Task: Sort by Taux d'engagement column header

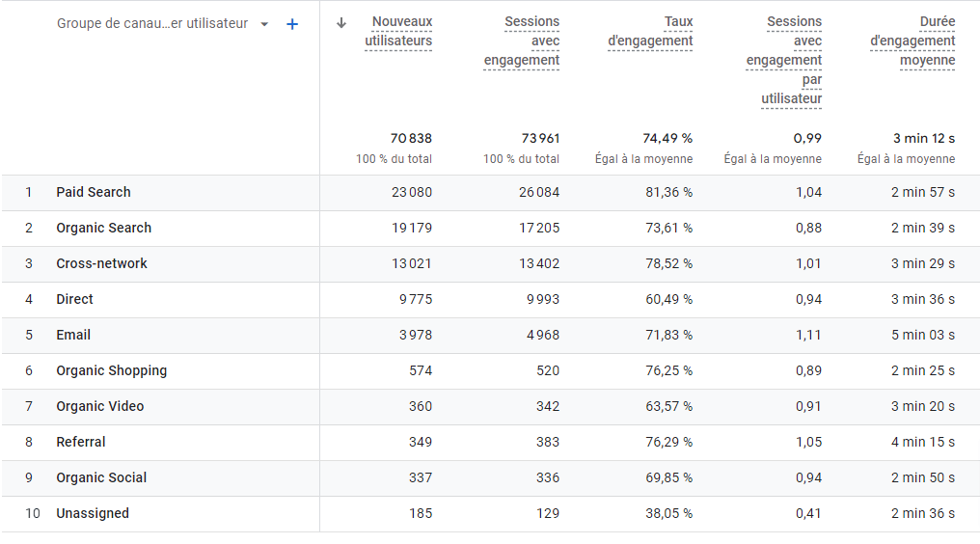Action: tap(651, 31)
